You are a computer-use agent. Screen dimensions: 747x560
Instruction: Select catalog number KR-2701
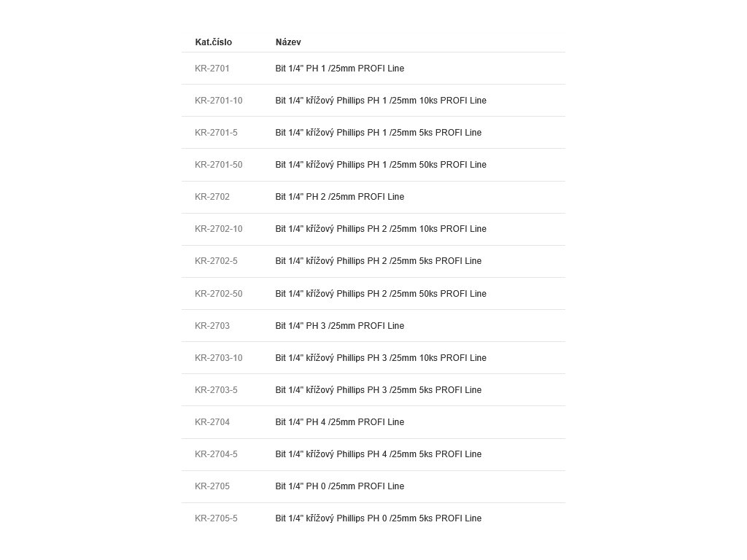point(212,69)
